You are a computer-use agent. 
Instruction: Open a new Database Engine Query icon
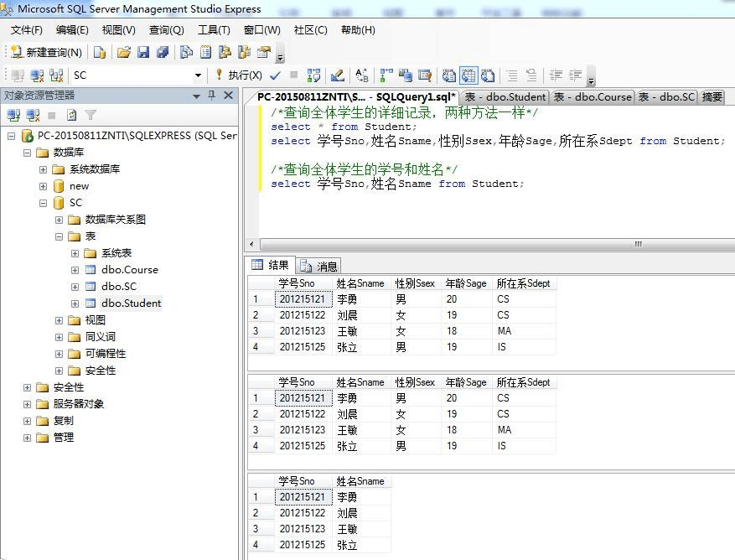click(x=100, y=52)
